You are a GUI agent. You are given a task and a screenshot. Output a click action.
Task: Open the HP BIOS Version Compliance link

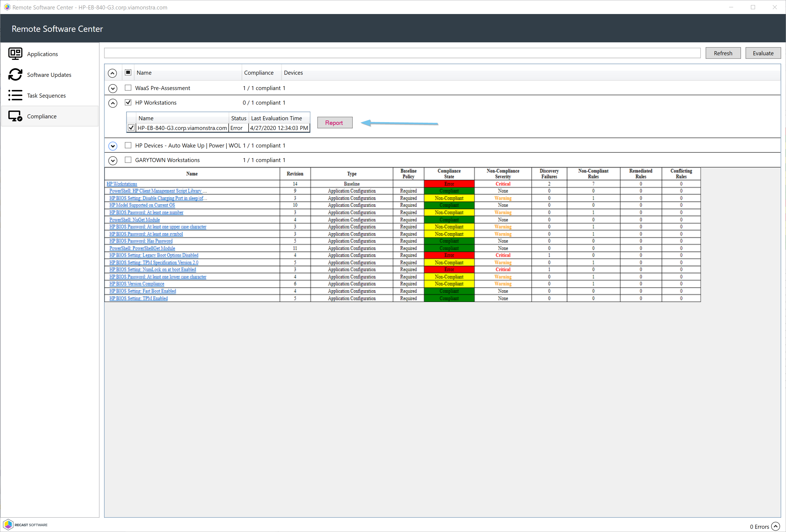[137, 284]
